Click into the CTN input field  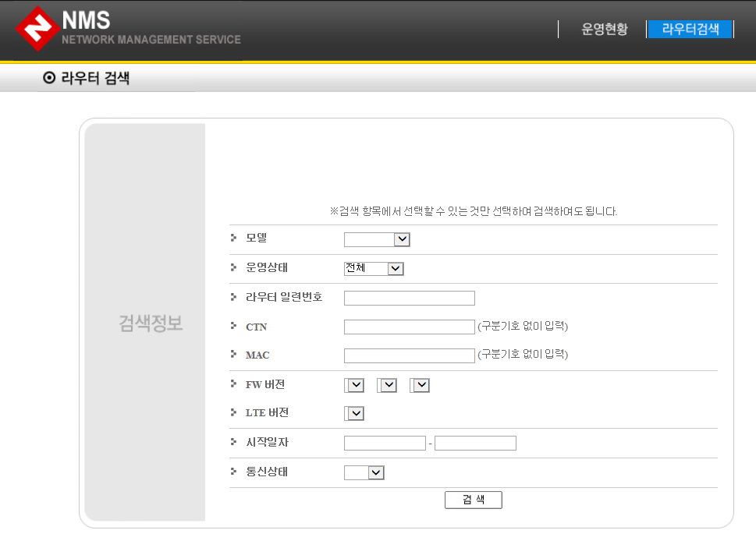click(x=410, y=327)
